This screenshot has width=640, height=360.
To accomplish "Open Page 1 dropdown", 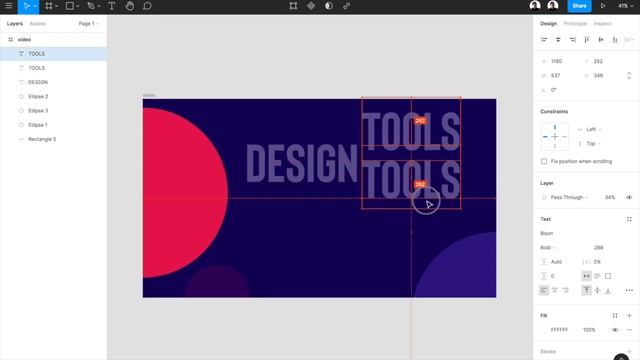I will 89,24.
